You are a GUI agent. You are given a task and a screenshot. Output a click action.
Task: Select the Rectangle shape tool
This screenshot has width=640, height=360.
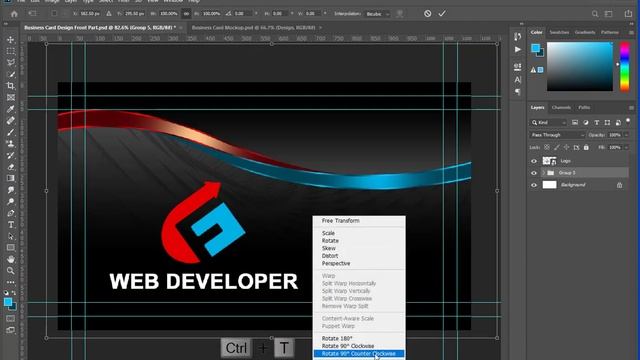click(x=11, y=248)
